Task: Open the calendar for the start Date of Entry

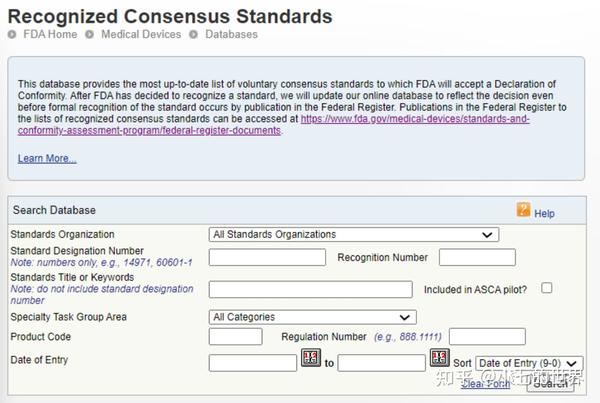Action: (x=311, y=359)
